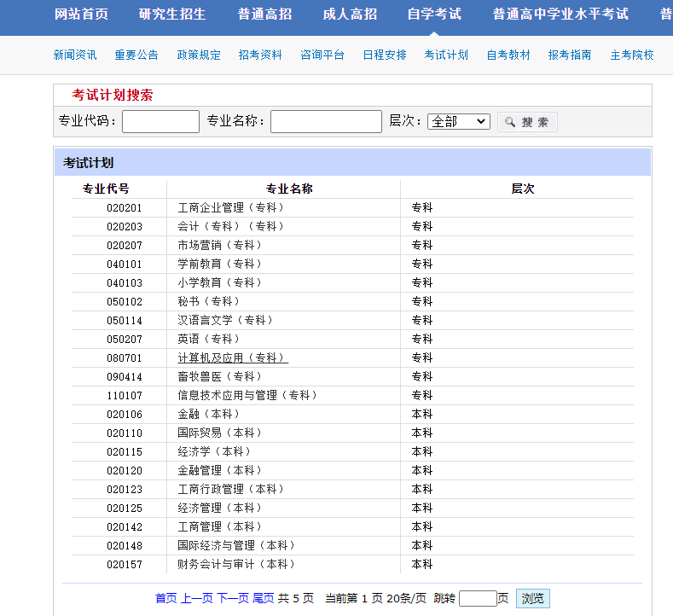Select the 自学考试 navigation tab
This screenshot has width=673, height=616.
[x=434, y=15]
